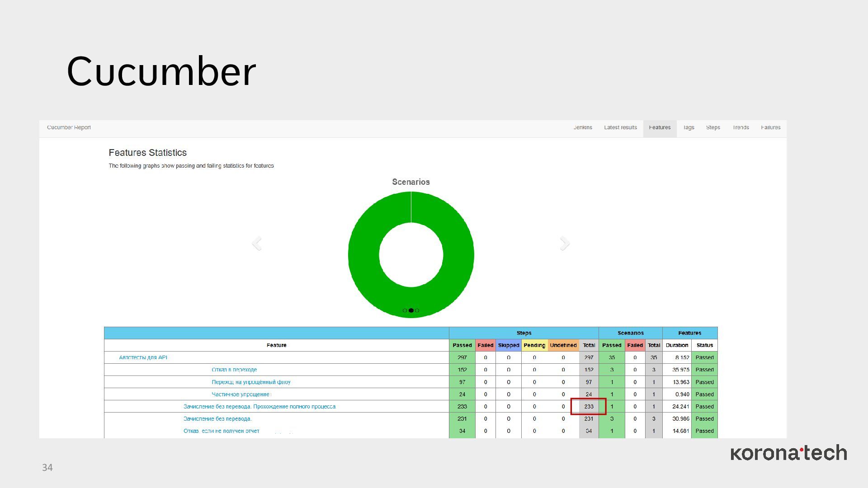The image size is (868, 488).
Task: Select the first carousel dot indicator
Action: pyautogui.click(x=405, y=310)
